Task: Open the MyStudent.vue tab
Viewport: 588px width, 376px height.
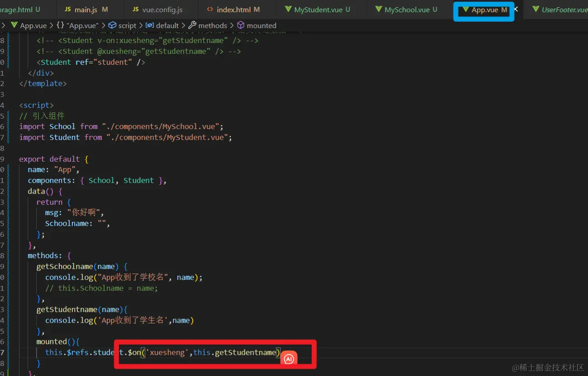Action: tap(318, 10)
